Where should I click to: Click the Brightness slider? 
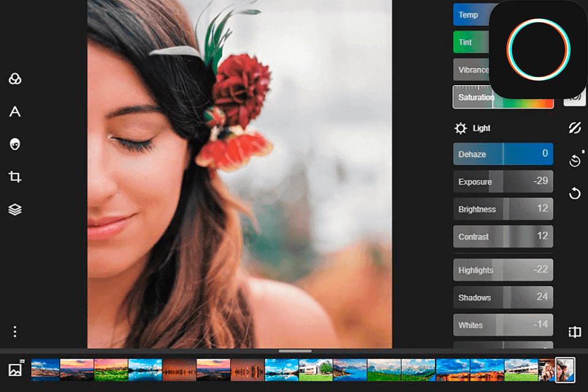pyautogui.click(x=503, y=209)
